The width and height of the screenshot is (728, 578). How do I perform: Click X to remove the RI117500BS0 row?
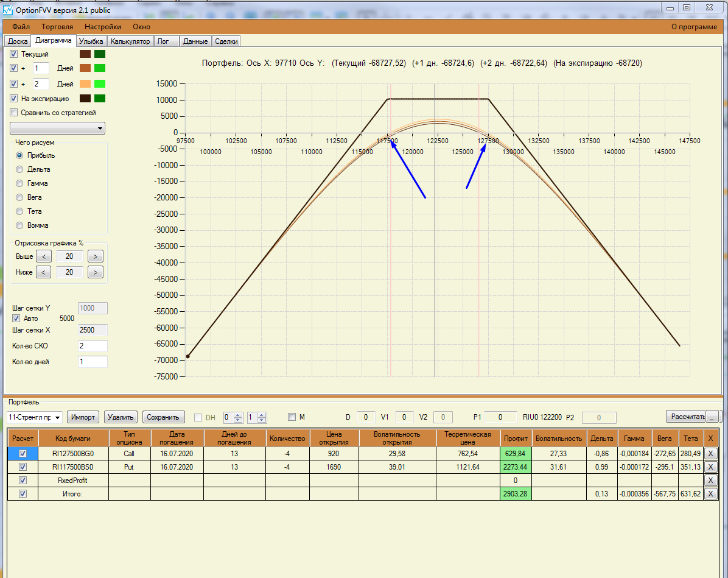tap(710, 467)
